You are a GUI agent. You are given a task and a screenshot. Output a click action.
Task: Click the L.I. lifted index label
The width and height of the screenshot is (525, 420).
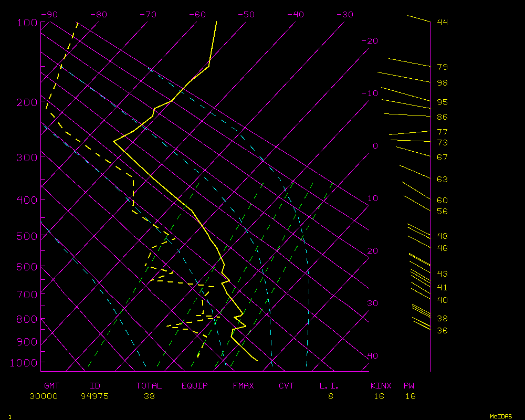click(x=329, y=386)
